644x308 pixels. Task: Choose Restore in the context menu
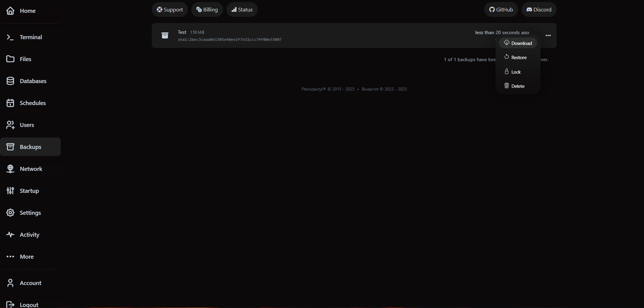click(x=519, y=57)
